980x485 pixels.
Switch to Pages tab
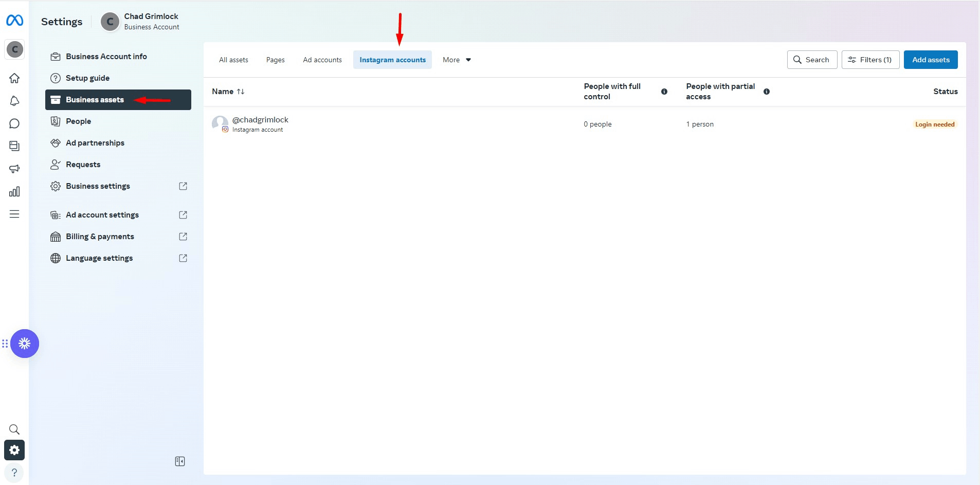[276, 60]
